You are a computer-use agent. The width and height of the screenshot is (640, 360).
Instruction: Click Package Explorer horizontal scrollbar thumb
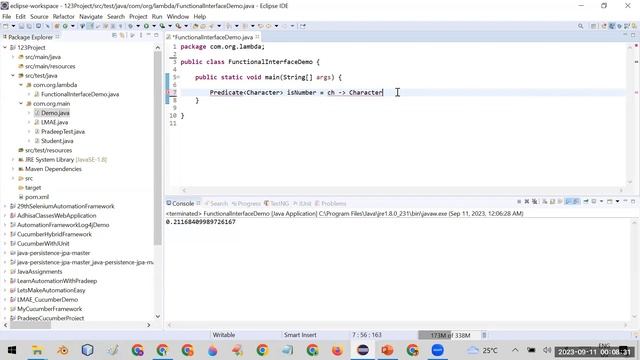(31, 325)
